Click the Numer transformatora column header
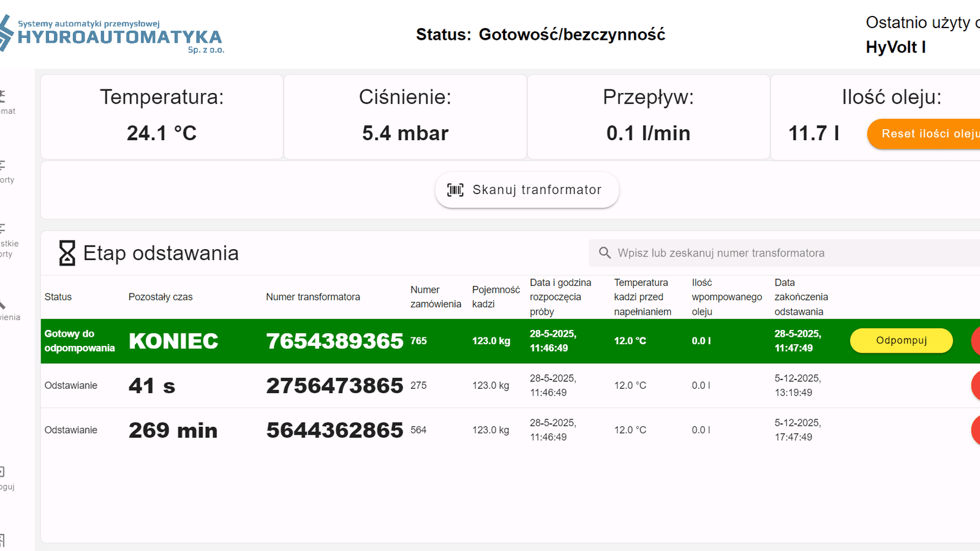 313,297
